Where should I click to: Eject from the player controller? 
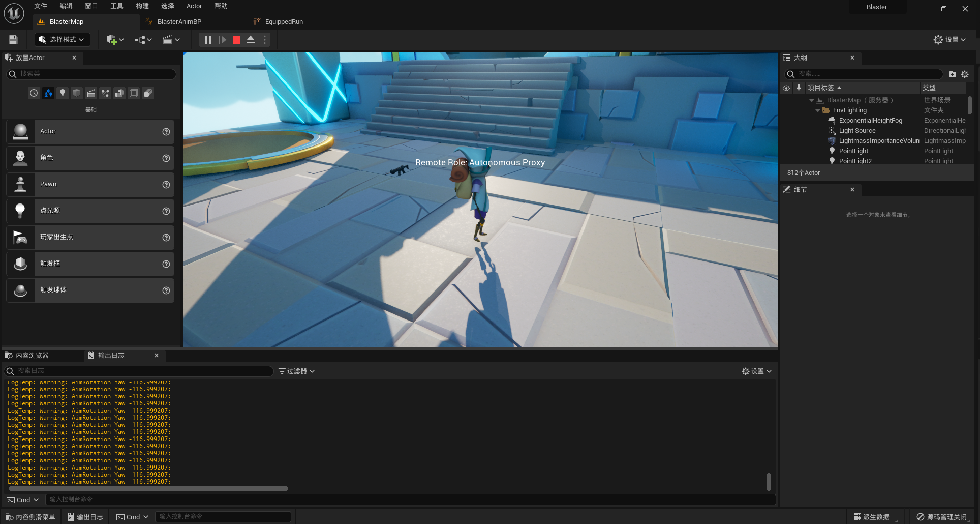point(251,39)
